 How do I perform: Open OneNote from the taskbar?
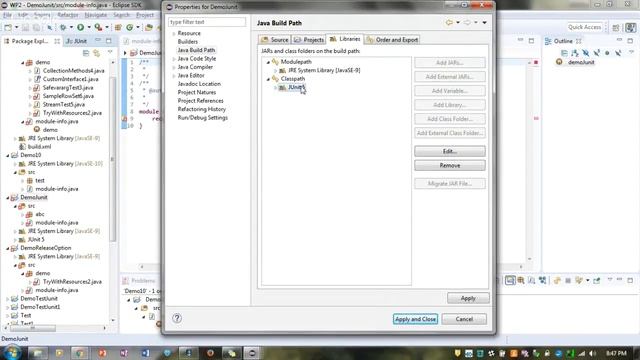pyautogui.click(x=124, y=353)
